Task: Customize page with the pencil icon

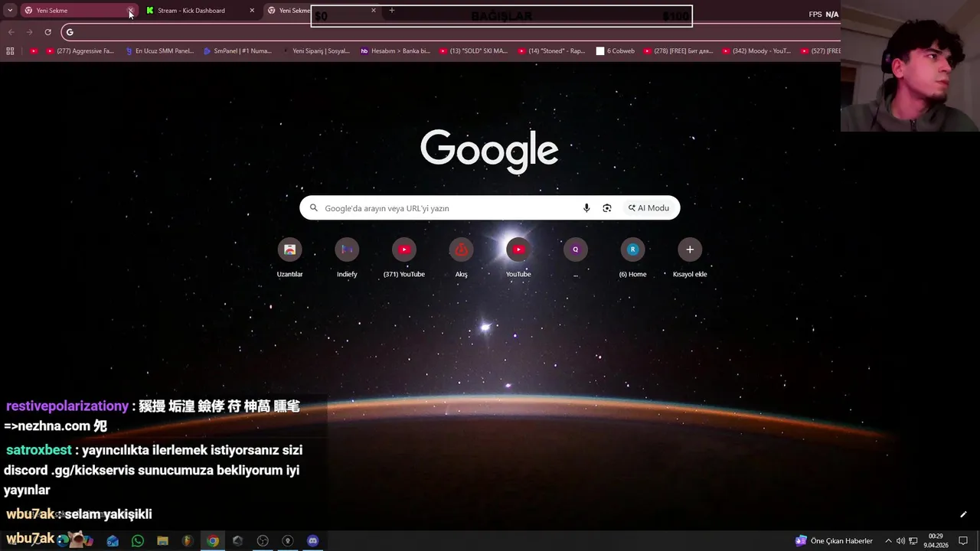Action: (x=963, y=514)
